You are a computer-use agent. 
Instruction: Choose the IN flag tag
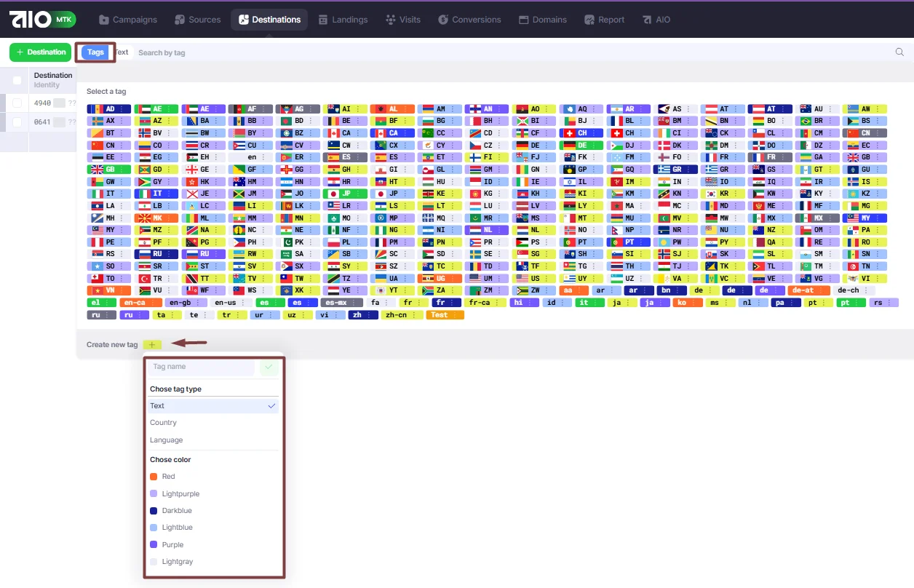pos(676,182)
